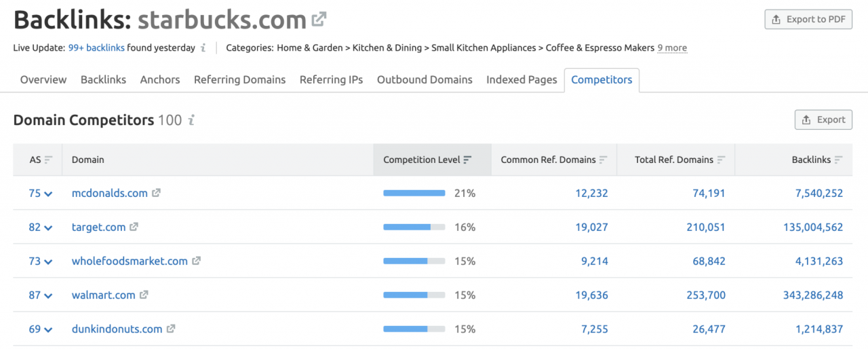Click the Export to PDF button
This screenshot has height=349, width=868.
point(808,20)
